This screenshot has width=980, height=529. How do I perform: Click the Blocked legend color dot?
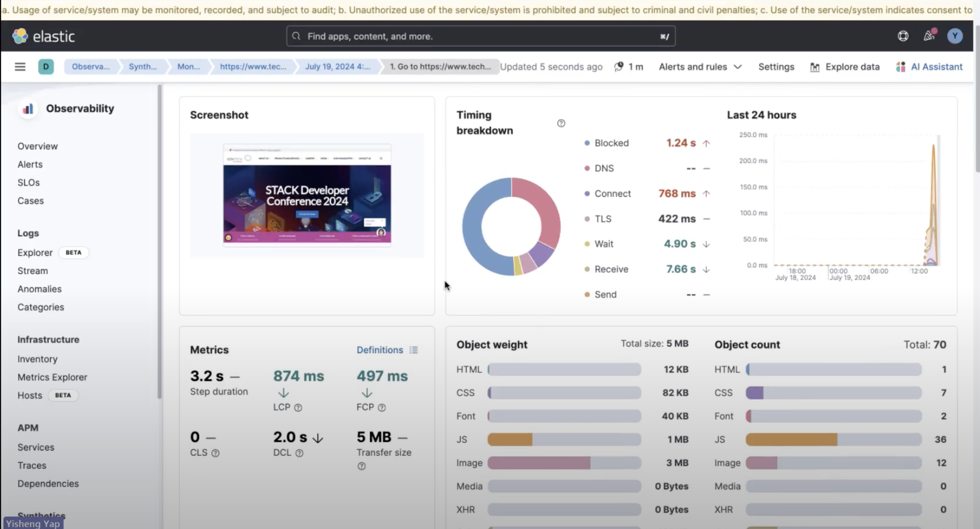[587, 143]
